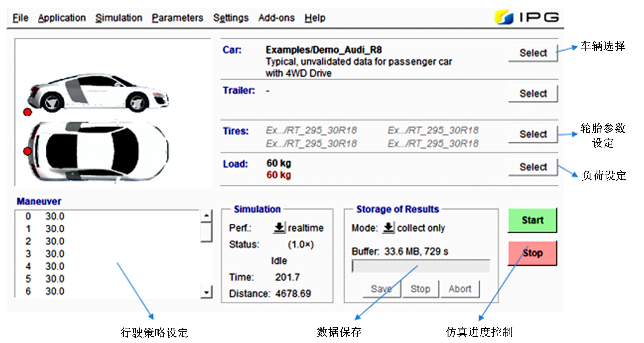Click the red marker on top-view car
The image size is (644, 343).
[27, 151]
